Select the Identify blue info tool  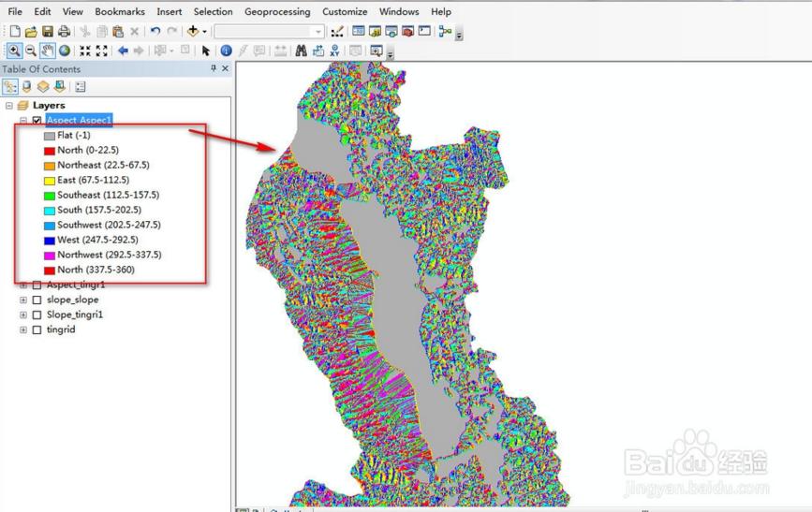point(226,51)
